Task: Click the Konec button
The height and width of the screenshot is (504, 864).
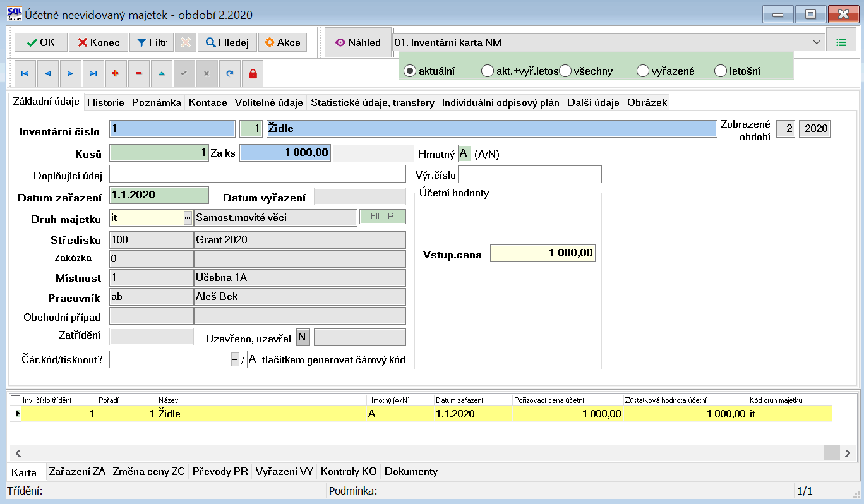Action: [98, 42]
